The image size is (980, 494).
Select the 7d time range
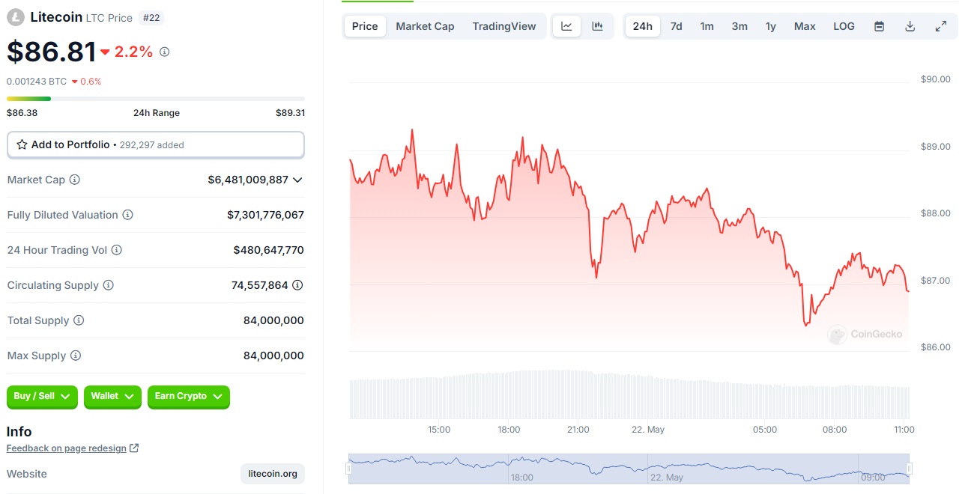click(x=676, y=26)
